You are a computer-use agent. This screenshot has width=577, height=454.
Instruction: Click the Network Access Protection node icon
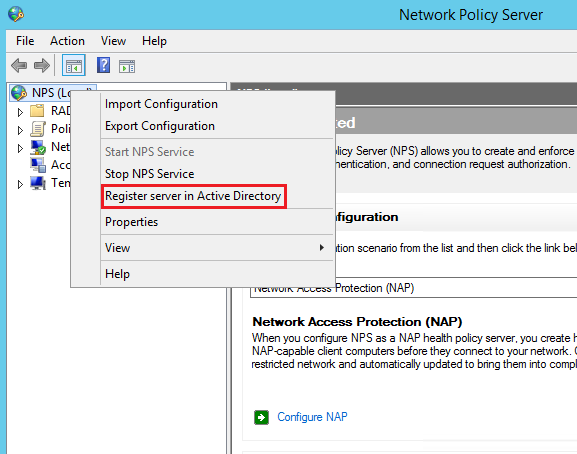[38, 147]
